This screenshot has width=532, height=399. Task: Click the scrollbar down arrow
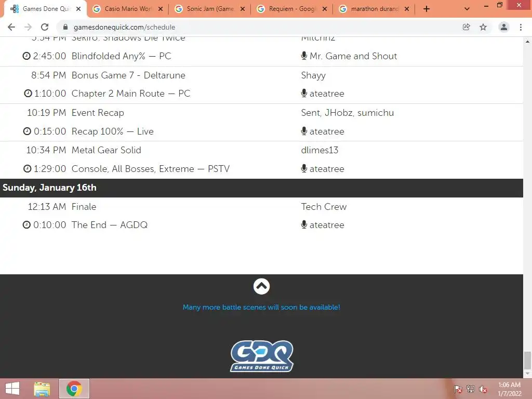(527, 374)
